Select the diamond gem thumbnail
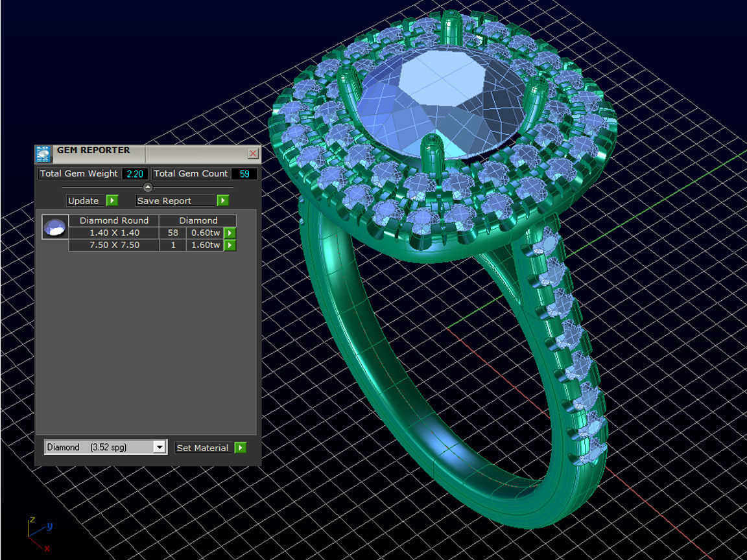The width and height of the screenshot is (747, 560). 55,227
